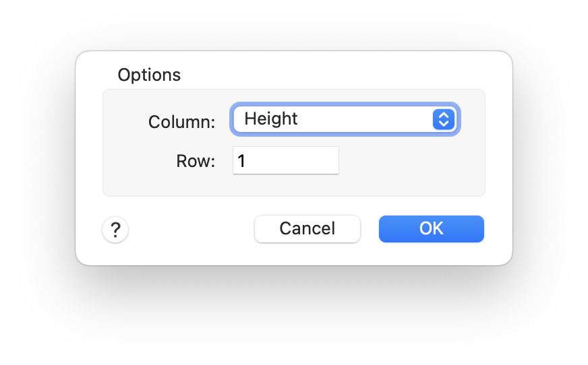Screen dimensions: 588x365
Task: Accept the options by clicking OK
Action: (x=431, y=229)
